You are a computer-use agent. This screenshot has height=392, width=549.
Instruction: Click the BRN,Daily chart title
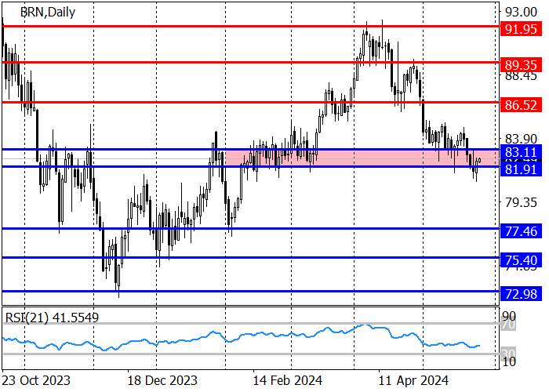48,13
